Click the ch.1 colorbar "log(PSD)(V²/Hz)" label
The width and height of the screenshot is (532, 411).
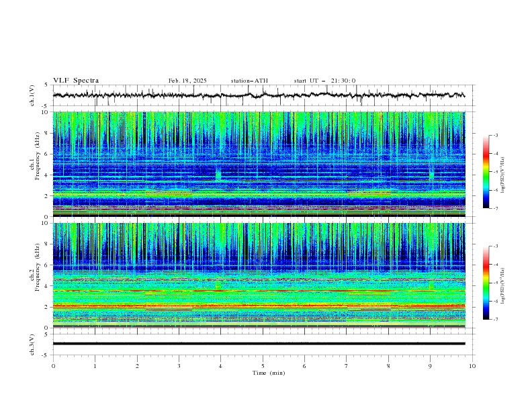click(502, 175)
